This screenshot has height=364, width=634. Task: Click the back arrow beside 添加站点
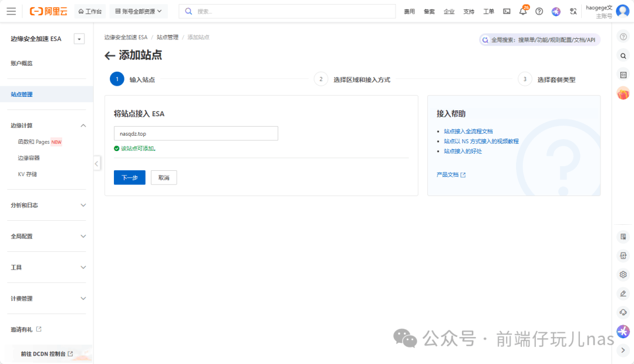click(110, 56)
